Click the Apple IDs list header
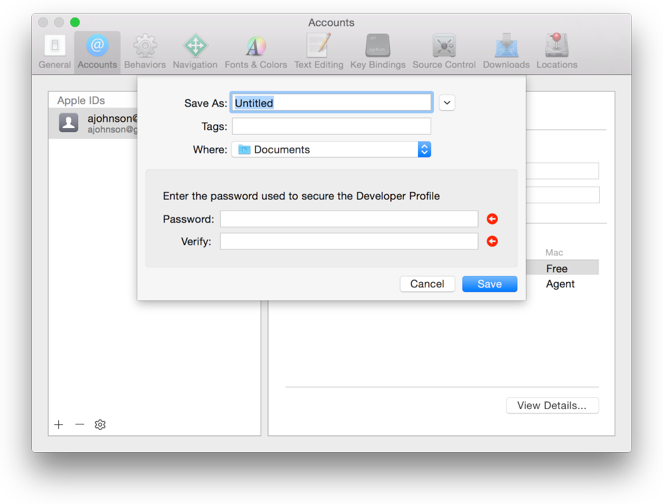The image size is (663, 504). (81, 101)
